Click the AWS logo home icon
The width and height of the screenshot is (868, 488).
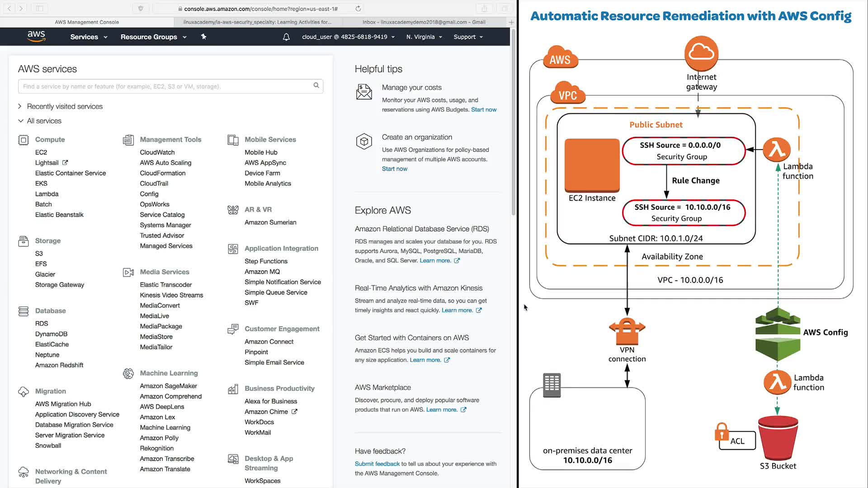pos(36,37)
